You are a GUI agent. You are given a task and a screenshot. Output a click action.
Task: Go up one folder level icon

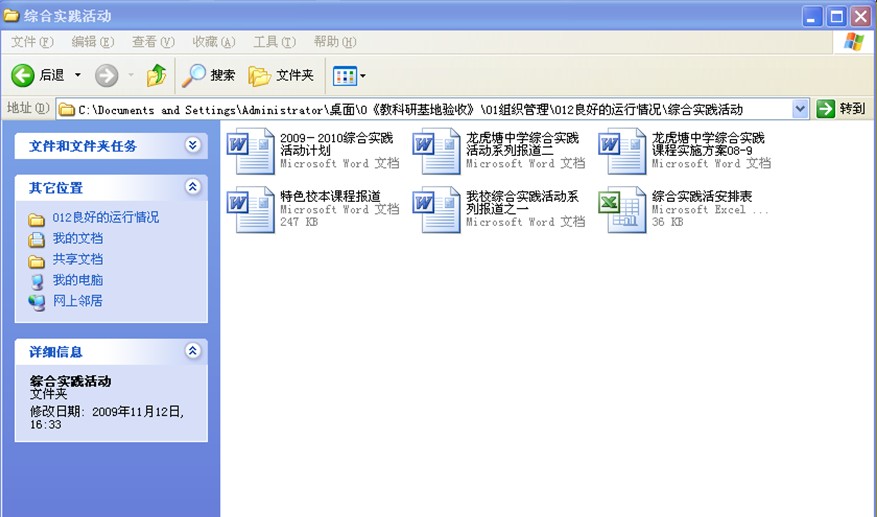[156, 76]
